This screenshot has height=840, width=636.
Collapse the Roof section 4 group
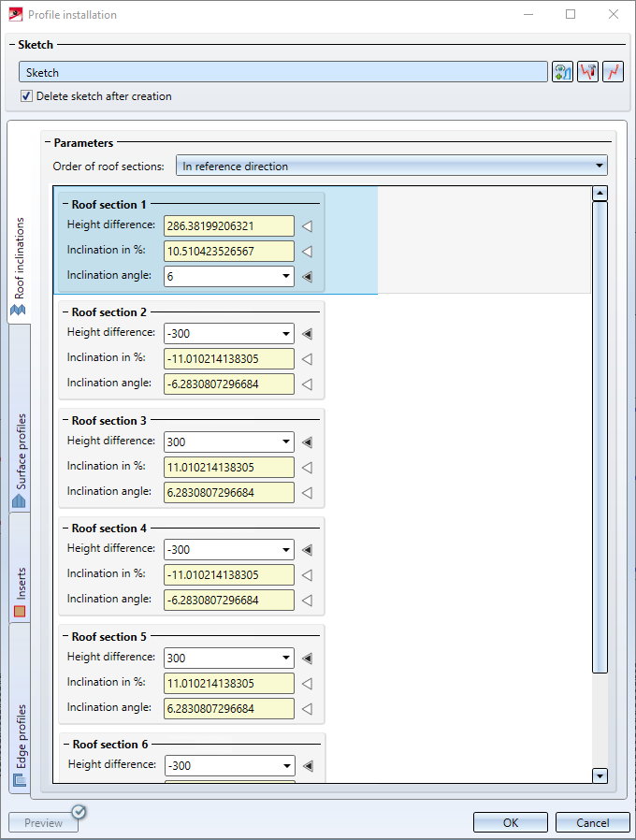pyautogui.click(x=65, y=529)
